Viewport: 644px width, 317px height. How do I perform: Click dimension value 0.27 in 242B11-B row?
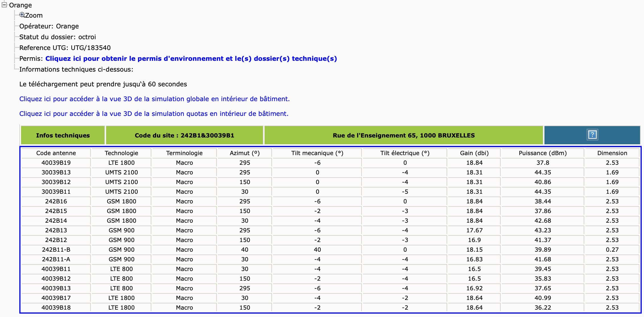612,250
